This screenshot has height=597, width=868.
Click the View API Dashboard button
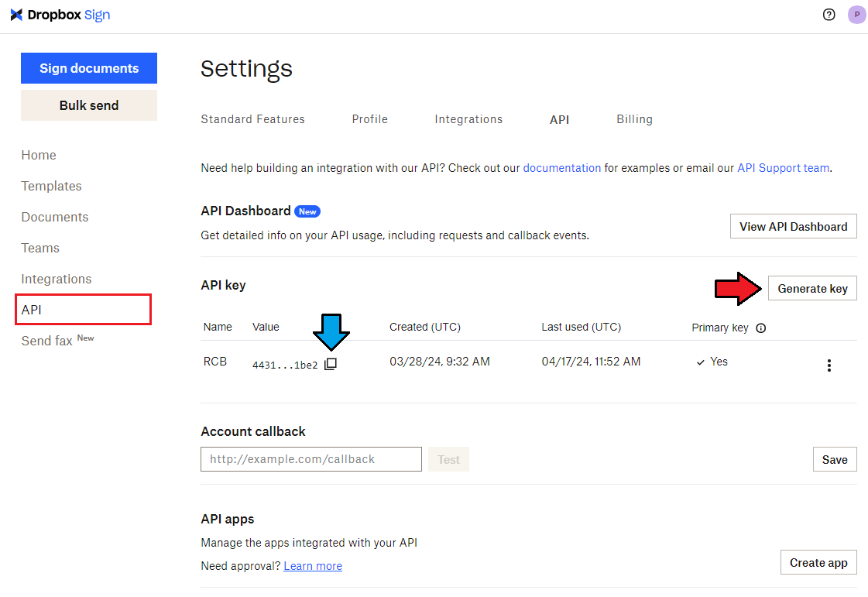click(x=793, y=227)
